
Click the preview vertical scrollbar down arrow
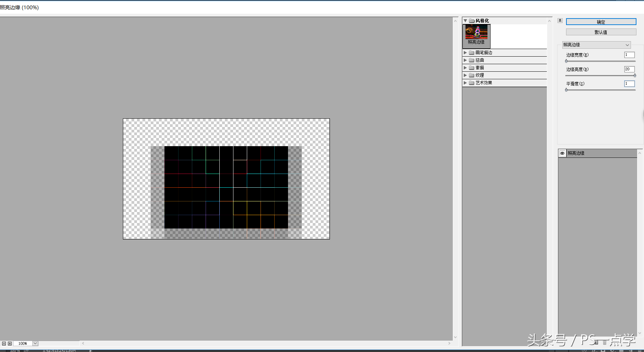[456, 337]
